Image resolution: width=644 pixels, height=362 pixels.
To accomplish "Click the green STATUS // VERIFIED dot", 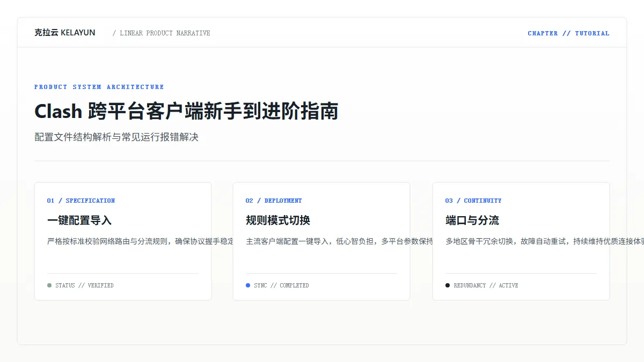I will coord(49,285).
